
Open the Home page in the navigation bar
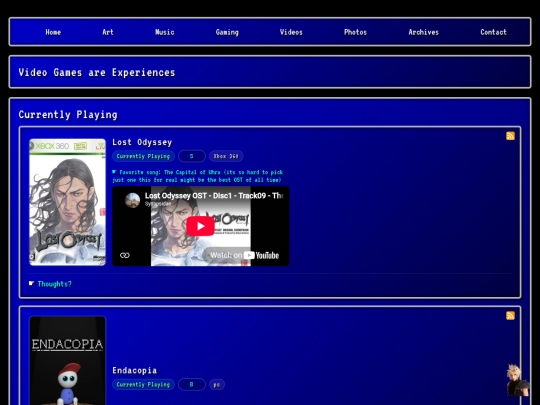pyautogui.click(x=53, y=32)
